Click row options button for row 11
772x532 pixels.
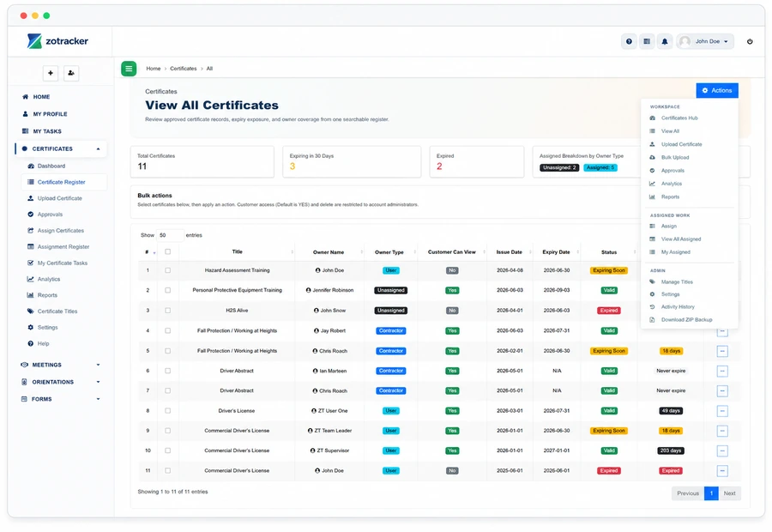click(x=722, y=471)
